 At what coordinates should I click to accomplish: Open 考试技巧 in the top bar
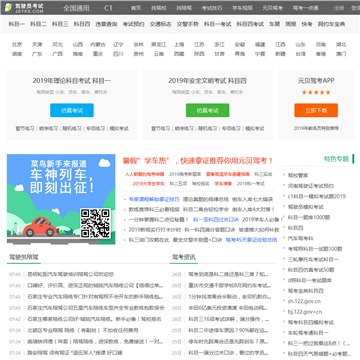(212, 8)
